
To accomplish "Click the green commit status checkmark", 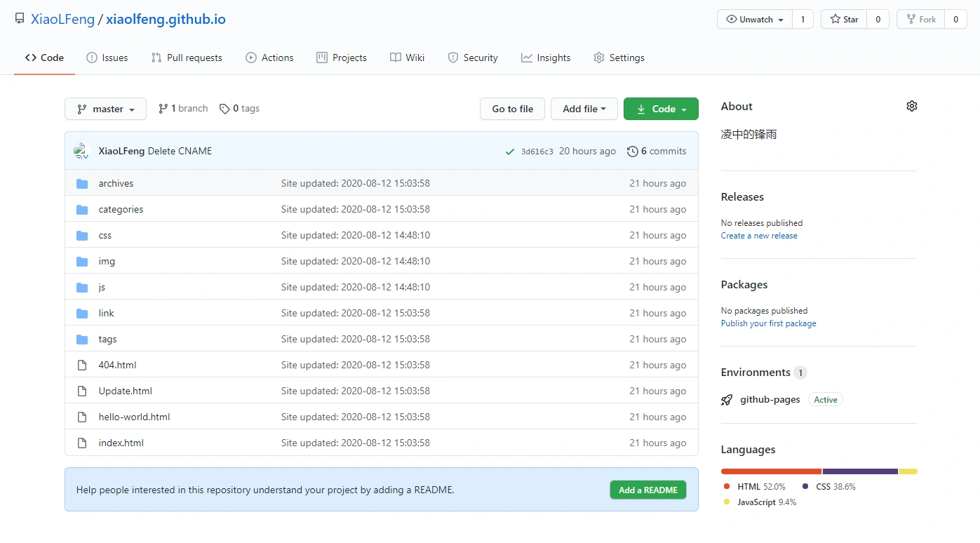I will [510, 152].
